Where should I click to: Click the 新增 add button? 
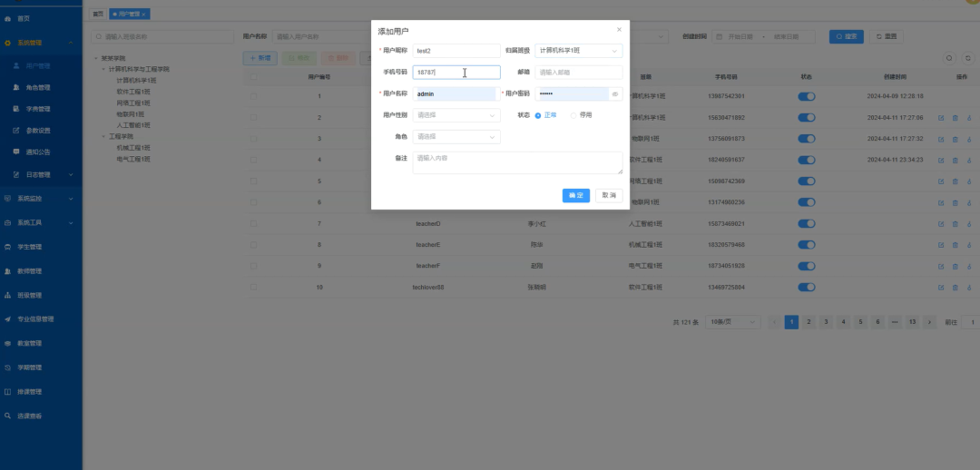coord(260,58)
